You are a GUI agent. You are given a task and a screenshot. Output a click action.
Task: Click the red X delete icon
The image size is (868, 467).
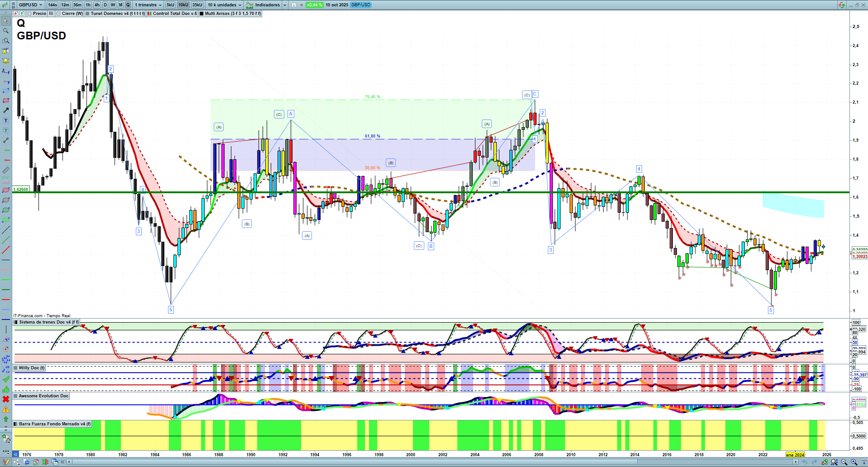click(6, 399)
